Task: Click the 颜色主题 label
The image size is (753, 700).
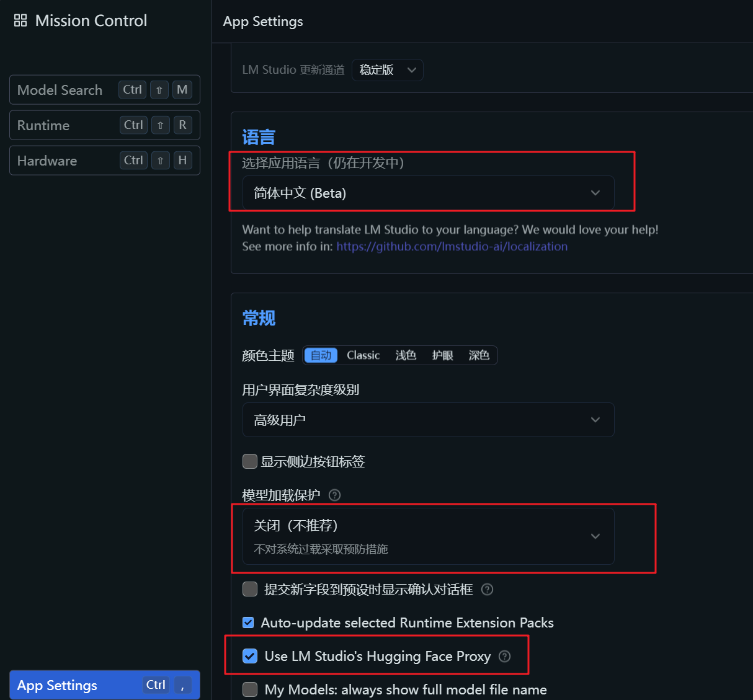Action: (268, 355)
